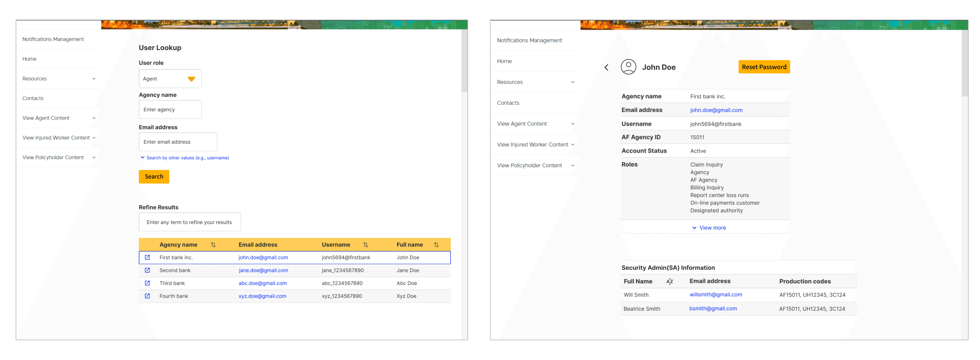
Task: Open the Third bank row details icon
Action: click(147, 283)
